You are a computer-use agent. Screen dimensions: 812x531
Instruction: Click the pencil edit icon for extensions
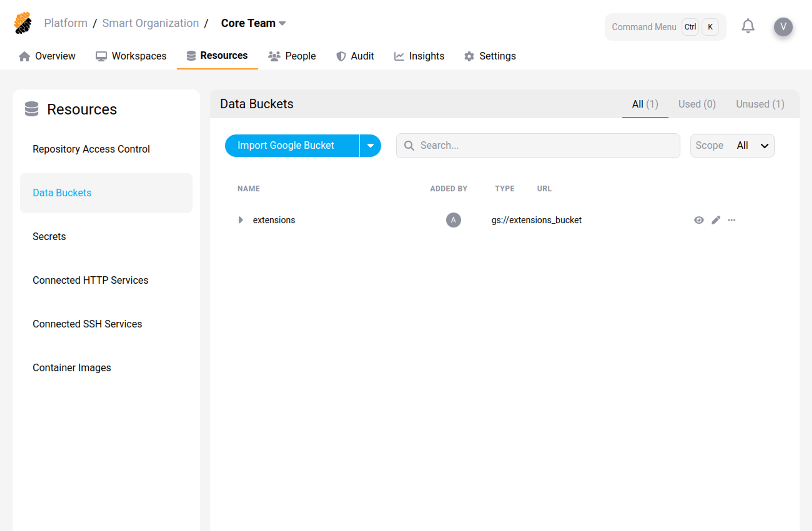pyautogui.click(x=716, y=220)
